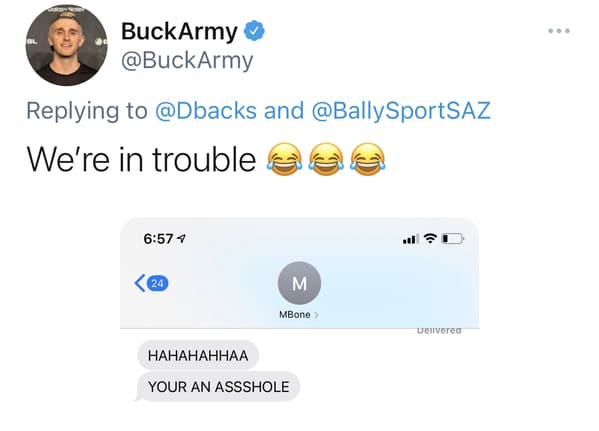Tap the HAHAHAHHAA message bubble

click(x=198, y=355)
